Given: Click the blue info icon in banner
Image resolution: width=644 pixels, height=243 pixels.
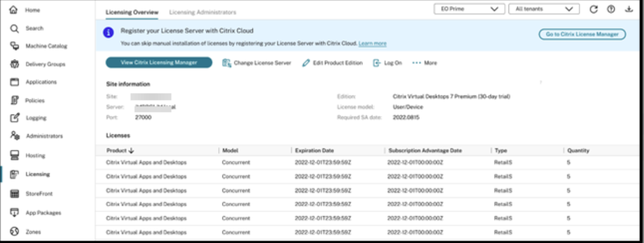Looking at the screenshot, I should click(x=108, y=32).
